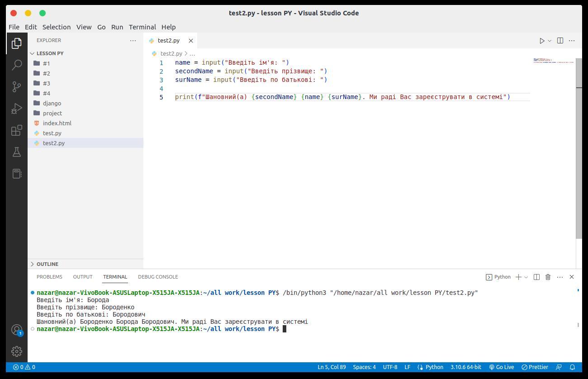Image resolution: width=588 pixels, height=379 pixels.
Task: Toggle Go Live server in status bar
Action: click(x=501, y=367)
